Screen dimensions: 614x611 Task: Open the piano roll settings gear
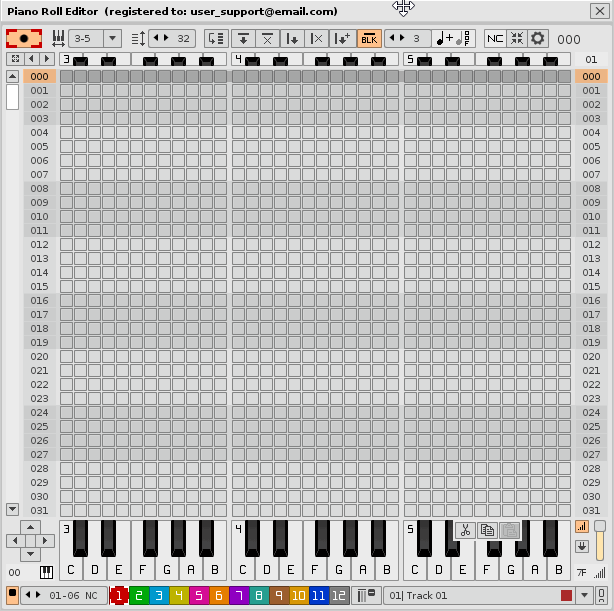click(538, 38)
